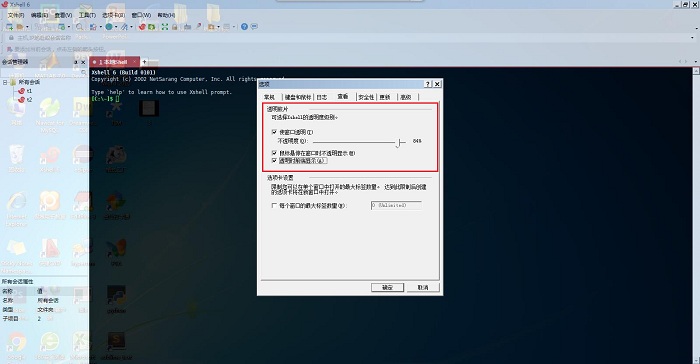Screen dimensions: 700x364
Task: Open the dropdown beside the color scheme icon
Action: (x=100, y=27)
